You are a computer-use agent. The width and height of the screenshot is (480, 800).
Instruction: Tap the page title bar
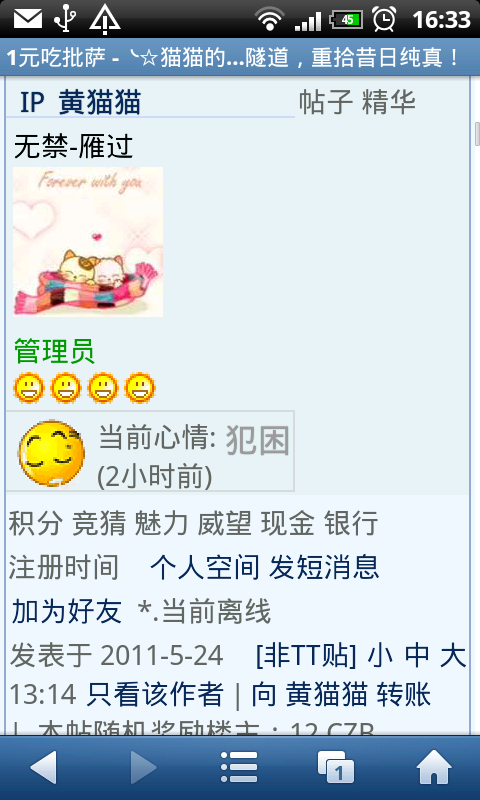[240, 58]
